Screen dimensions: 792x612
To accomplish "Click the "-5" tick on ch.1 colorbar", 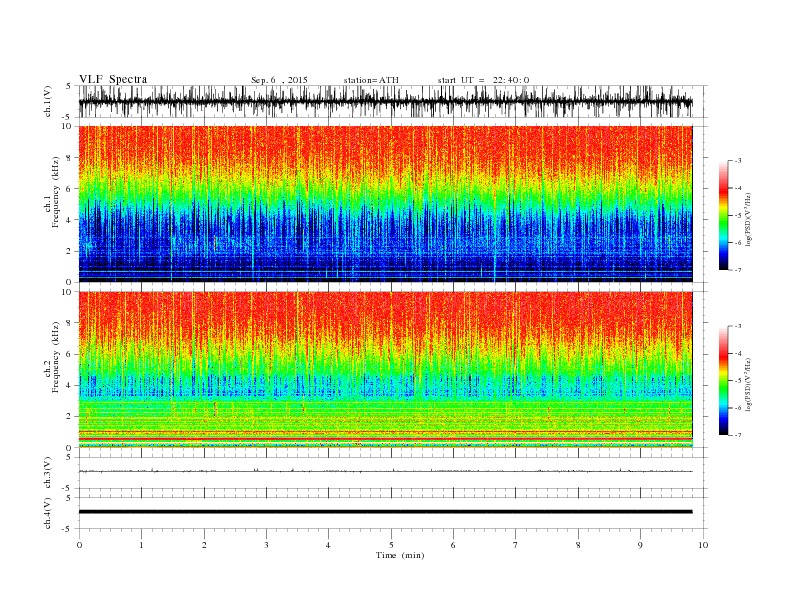I will (738, 215).
